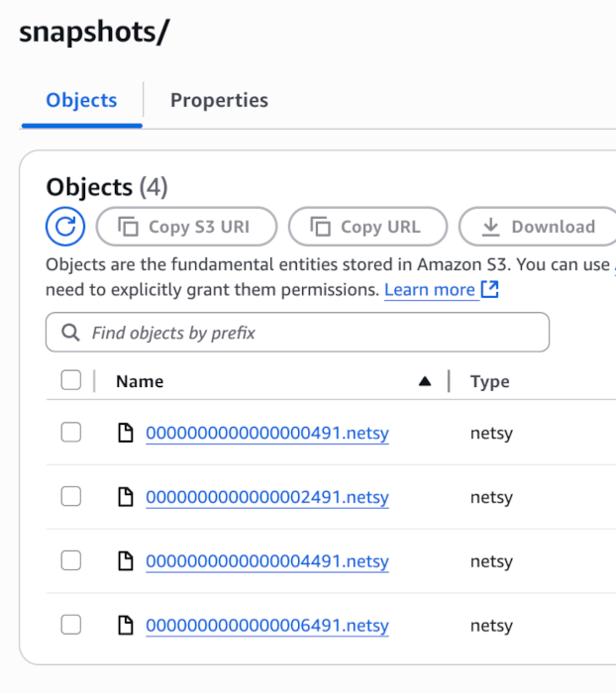This screenshot has width=616, height=693.
Task: Select checkbox for 0000000000000004491.netsy
Action: coord(71,560)
